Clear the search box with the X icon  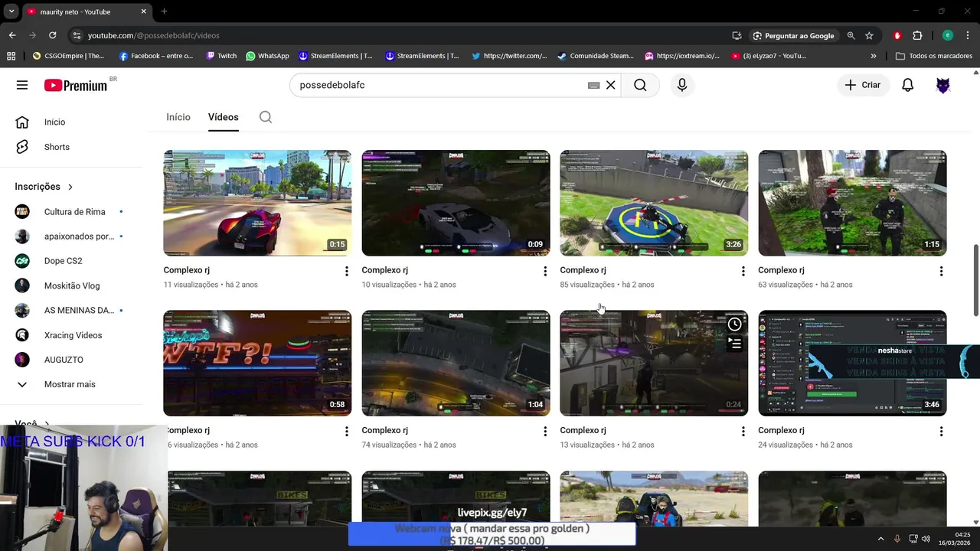(610, 85)
